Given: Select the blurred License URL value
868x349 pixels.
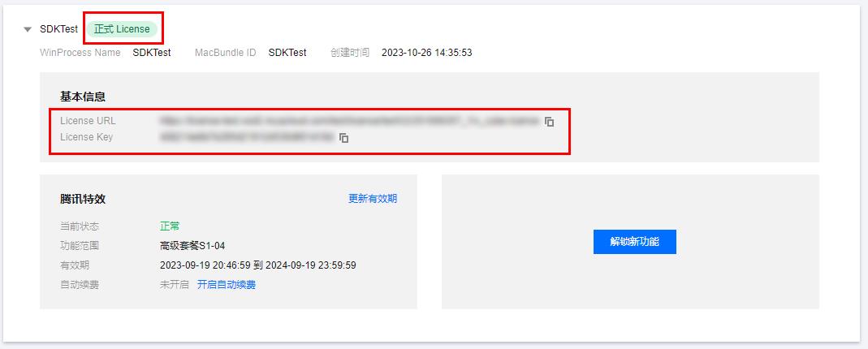Looking at the screenshot, I should [349, 121].
